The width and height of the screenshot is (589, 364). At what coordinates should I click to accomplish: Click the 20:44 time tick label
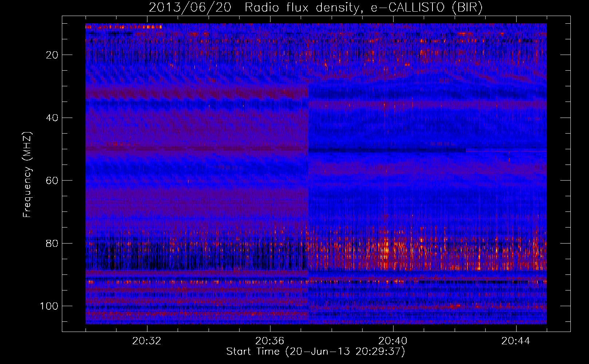pos(516,341)
